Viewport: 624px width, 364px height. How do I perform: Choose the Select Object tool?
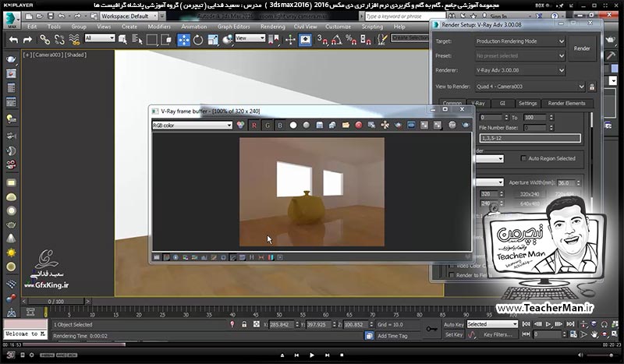tap(122, 40)
